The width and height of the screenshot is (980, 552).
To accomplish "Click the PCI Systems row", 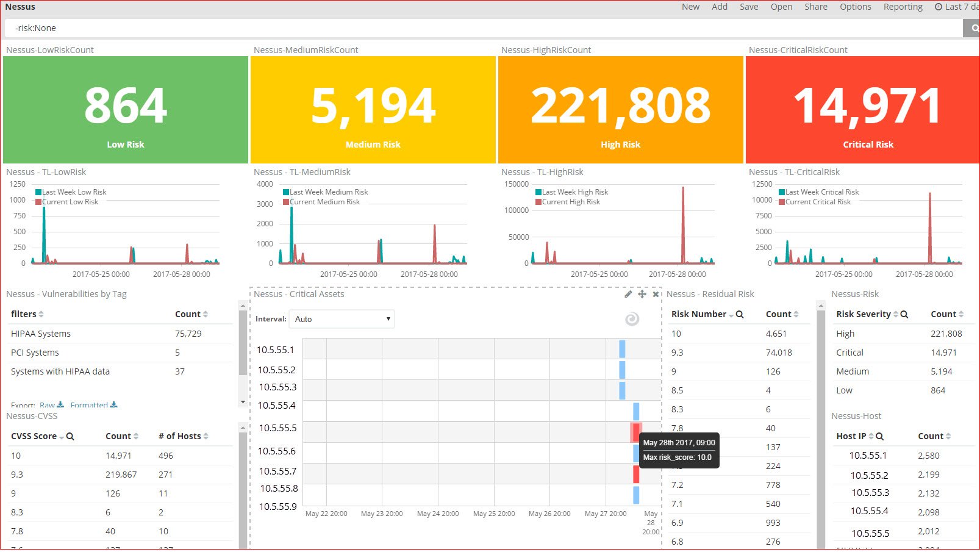I will pyautogui.click(x=121, y=353).
